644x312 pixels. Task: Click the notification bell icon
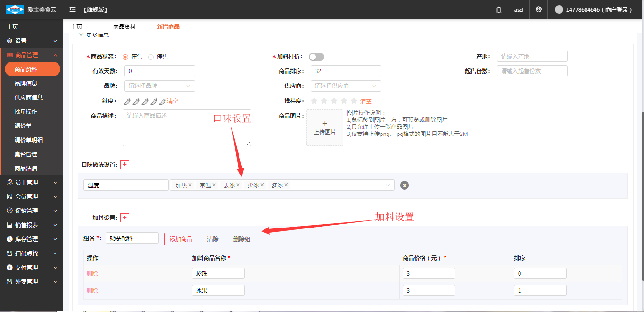tap(499, 10)
